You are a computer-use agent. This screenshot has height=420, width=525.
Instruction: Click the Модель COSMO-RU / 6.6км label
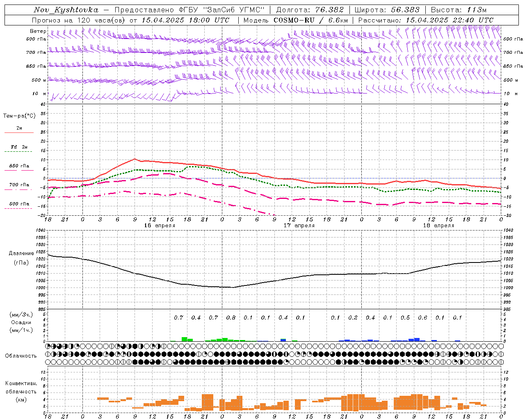[296, 20]
